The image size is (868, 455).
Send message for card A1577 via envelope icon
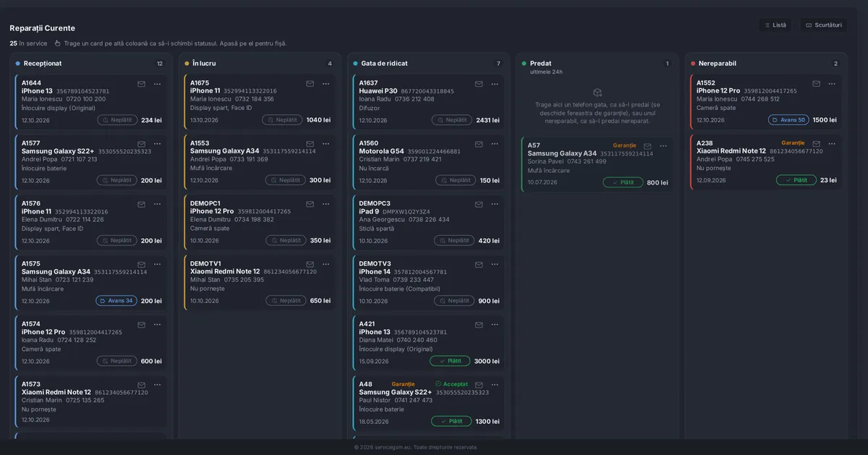click(142, 144)
